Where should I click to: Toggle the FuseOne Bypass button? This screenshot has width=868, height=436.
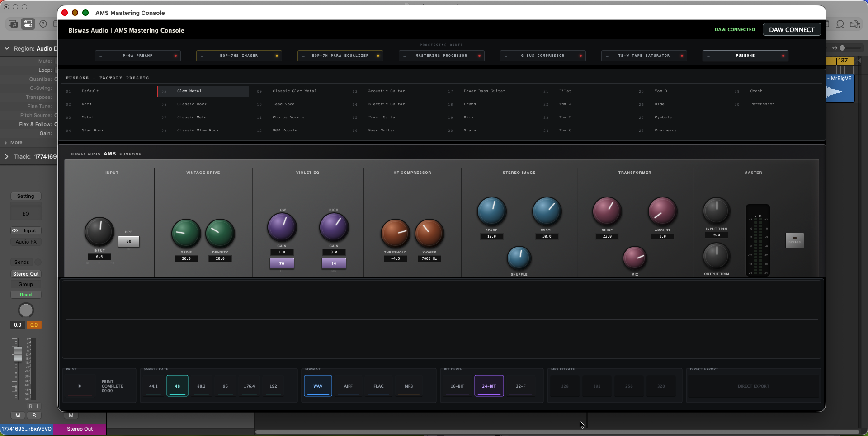(794, 240)
